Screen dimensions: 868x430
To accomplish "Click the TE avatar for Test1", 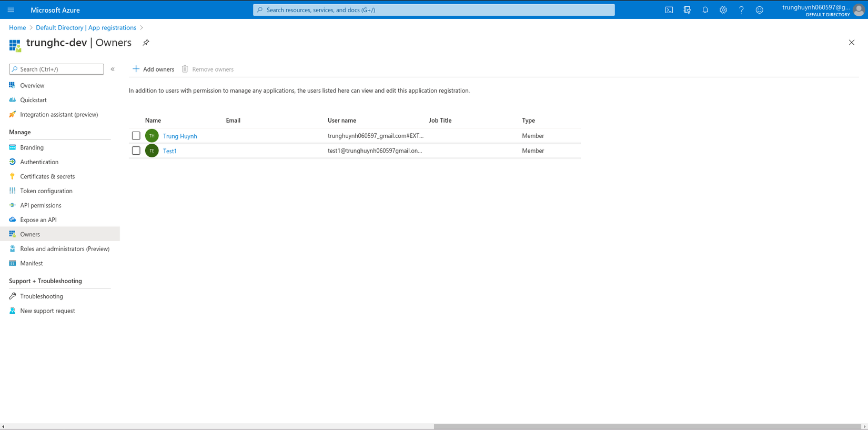I will 152,151.
